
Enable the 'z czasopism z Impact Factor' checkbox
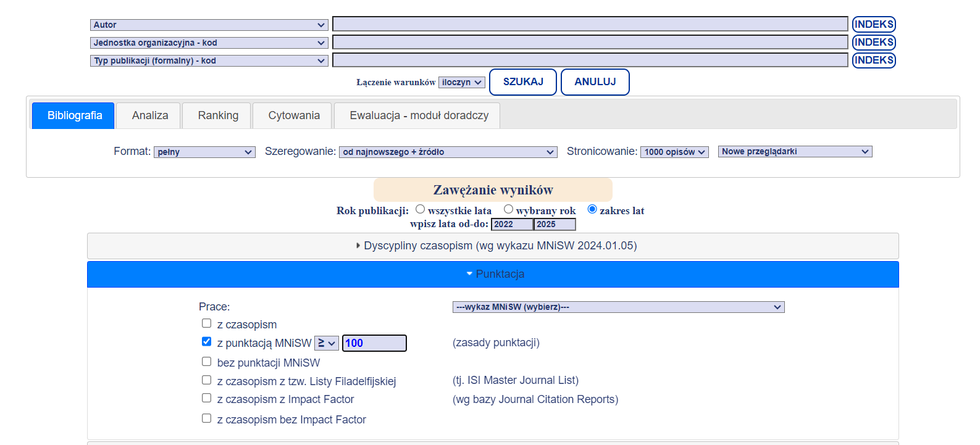[206, 399]
